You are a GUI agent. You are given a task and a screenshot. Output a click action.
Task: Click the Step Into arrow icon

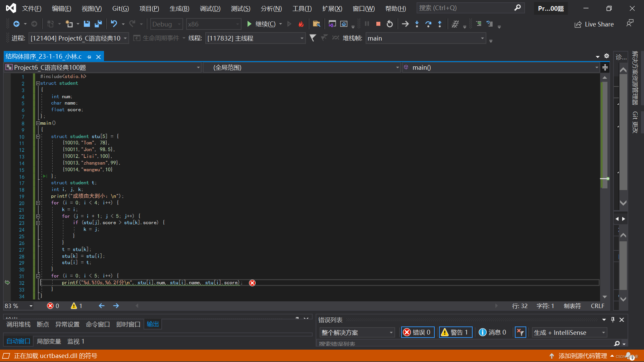(417, 24)
